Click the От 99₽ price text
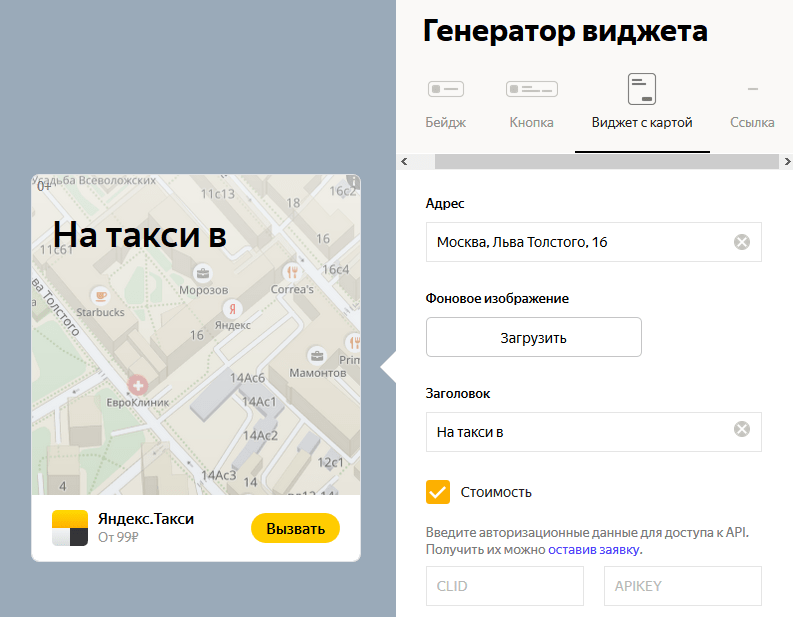The width and height of the screenshot is (793, 617). click(x=118, y=538)
